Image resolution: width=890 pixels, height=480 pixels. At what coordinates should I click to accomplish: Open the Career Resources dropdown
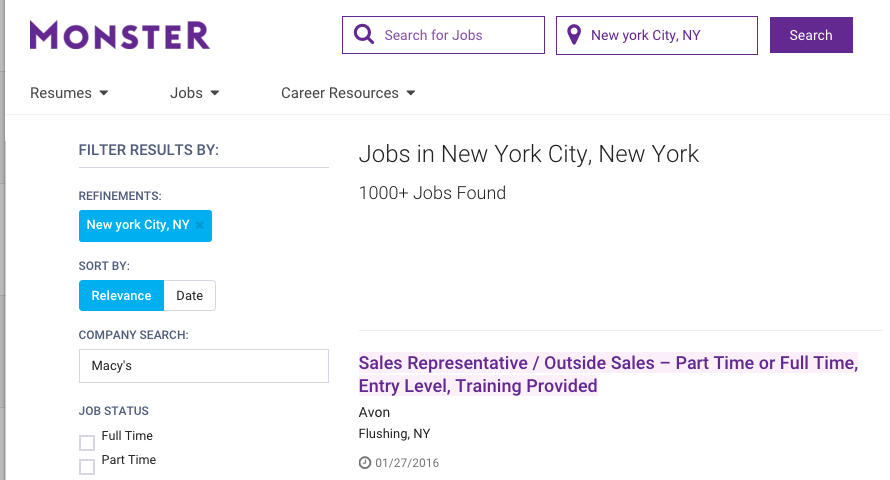click(x=347, y=93)
